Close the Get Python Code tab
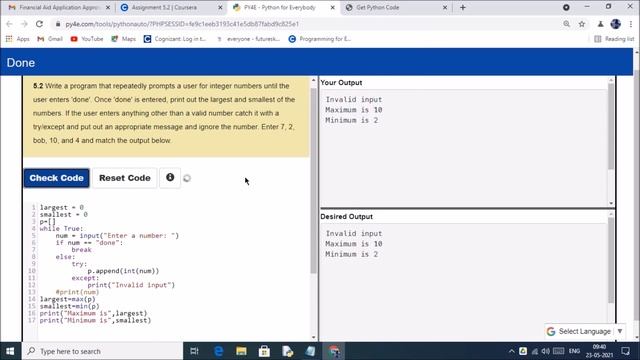The height and width of the screenshot is (360, 640). click(x=445, y=7)
